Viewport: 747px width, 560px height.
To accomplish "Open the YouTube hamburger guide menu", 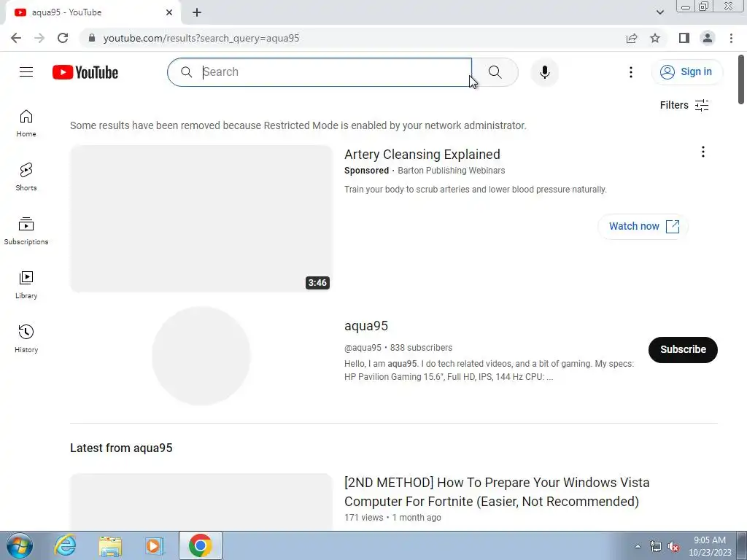I will (x=26, y=72).
